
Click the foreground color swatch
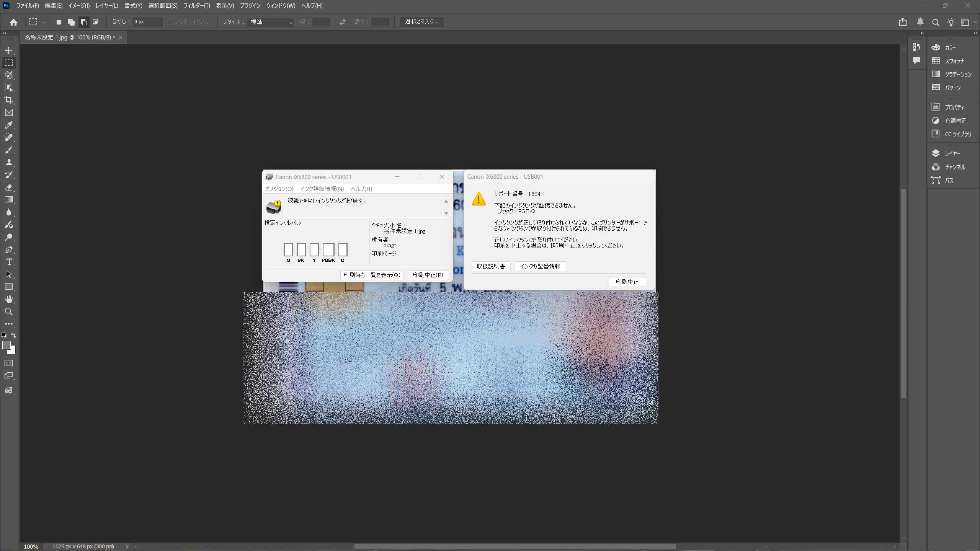tap(6, 346)
